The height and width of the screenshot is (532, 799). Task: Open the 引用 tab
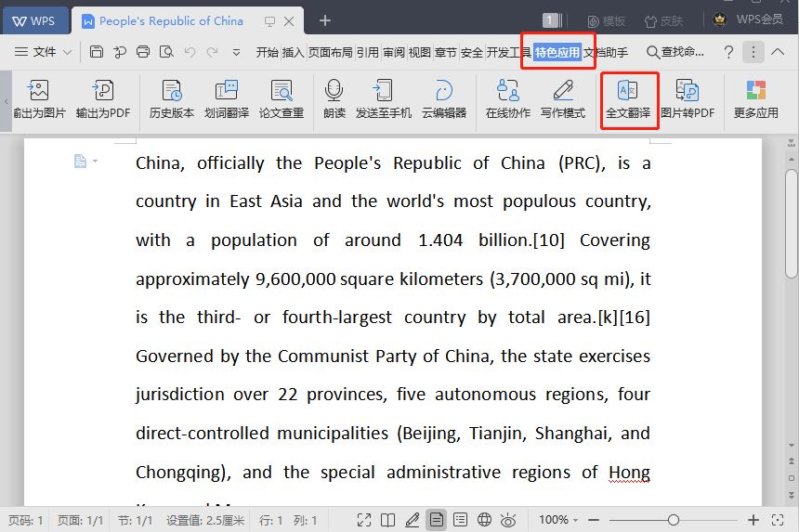click(x=368, y=52)
